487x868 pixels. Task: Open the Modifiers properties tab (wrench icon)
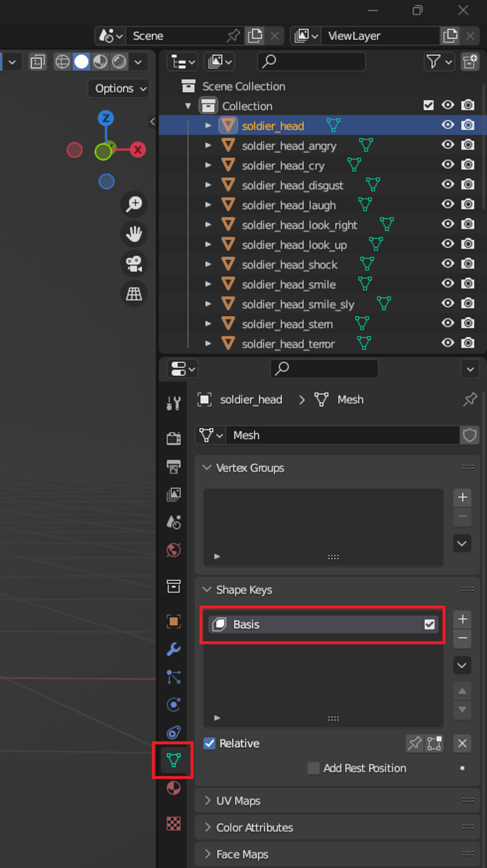[174, 649]
